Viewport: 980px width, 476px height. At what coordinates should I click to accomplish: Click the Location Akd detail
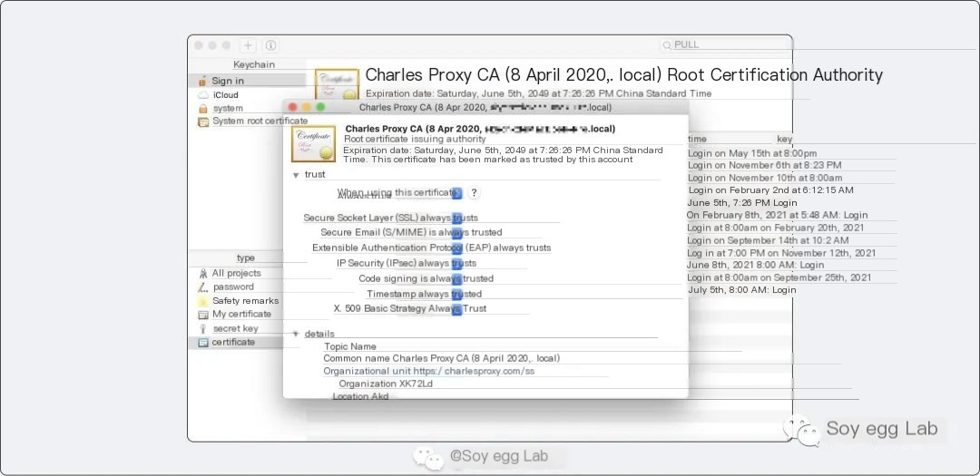360,397
